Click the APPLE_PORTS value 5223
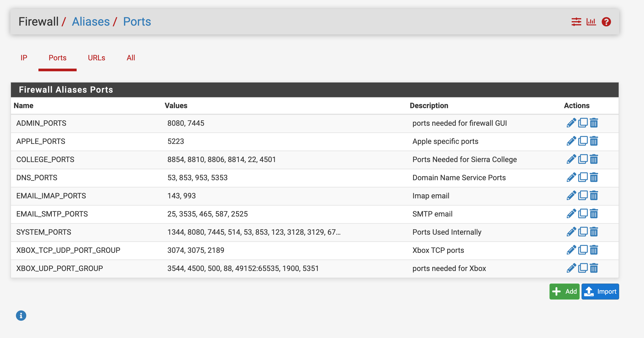This screenshot has height=338, width=644. pos(176,141)
